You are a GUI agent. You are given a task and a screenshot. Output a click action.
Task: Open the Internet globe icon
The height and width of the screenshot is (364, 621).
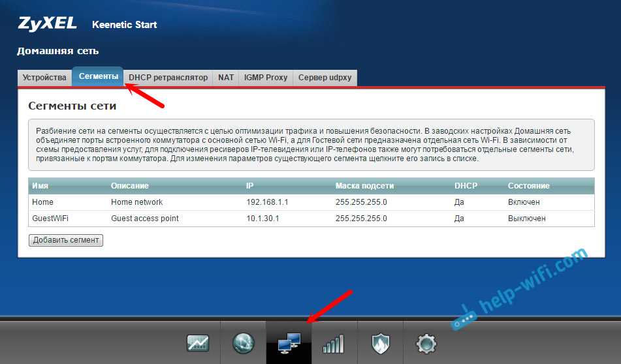pyautogui.click(x=243, y=343)
